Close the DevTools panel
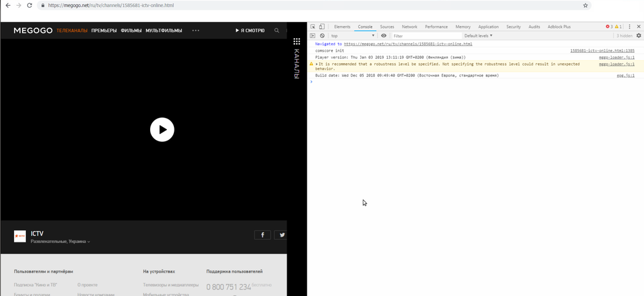 click(639, 26)
